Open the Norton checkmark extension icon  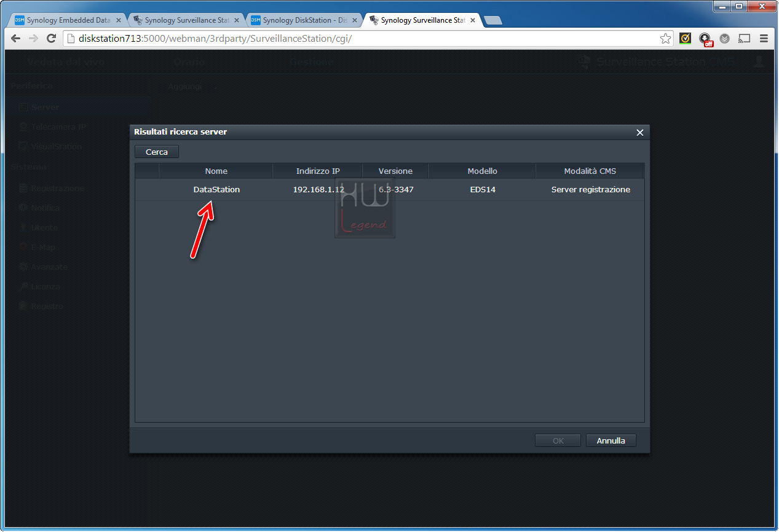[685, 39]
